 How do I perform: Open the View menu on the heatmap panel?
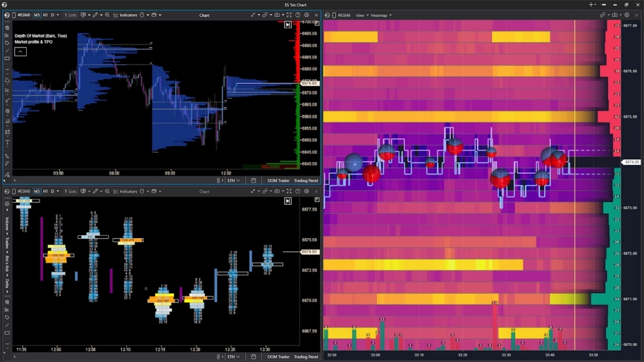(x=360, y=14)
